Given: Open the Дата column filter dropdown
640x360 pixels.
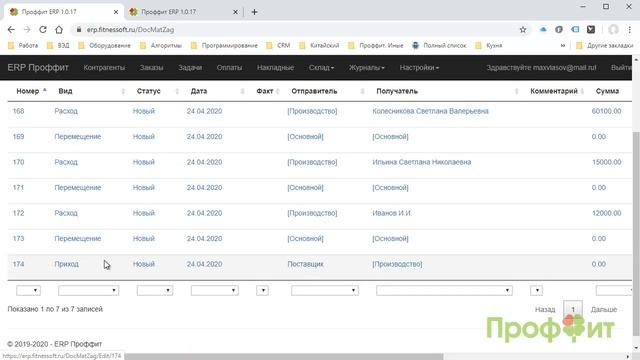Looking at the screenshot, I should tap(215, 290).
